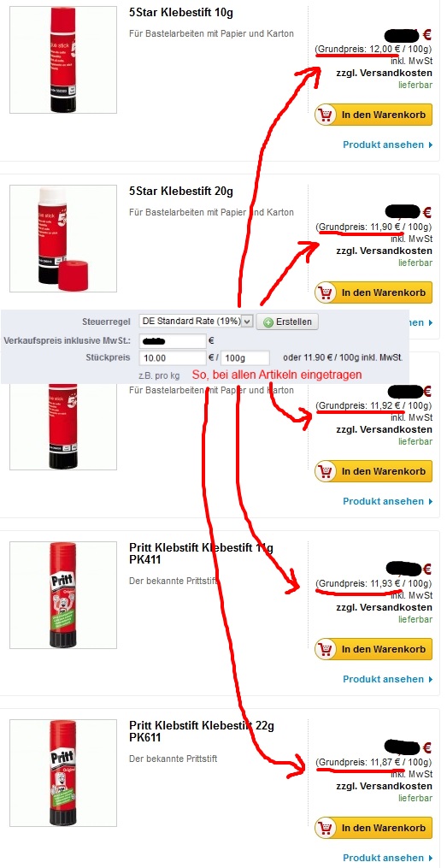447x868 pixels.
Task: Open 5Star Klebestift 20g title
Action: 181,192
